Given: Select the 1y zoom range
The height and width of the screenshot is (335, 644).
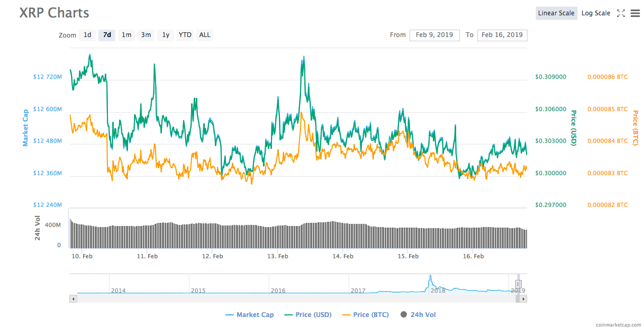Looking at the screenshot, I should click(x=165, y=35).
